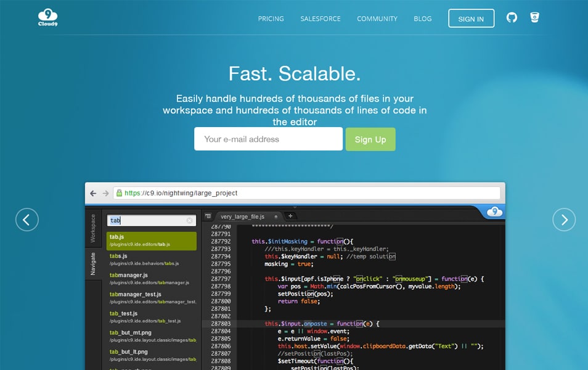
Task: Click the tab list menu icon
Action: point(208,216)
